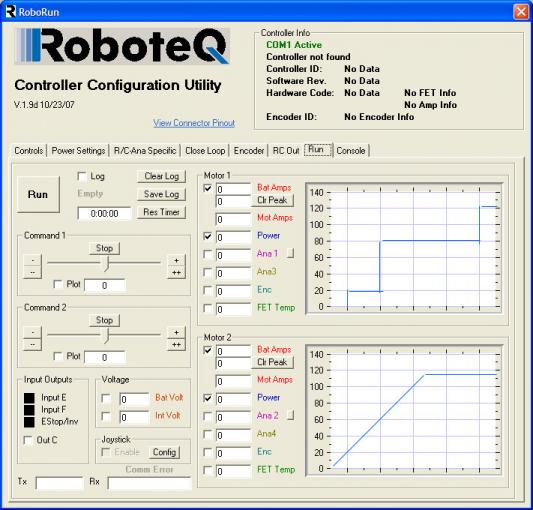Toggle the Out C checkbox
Viewport: 533px width, 510px height.
coord(28,440)
